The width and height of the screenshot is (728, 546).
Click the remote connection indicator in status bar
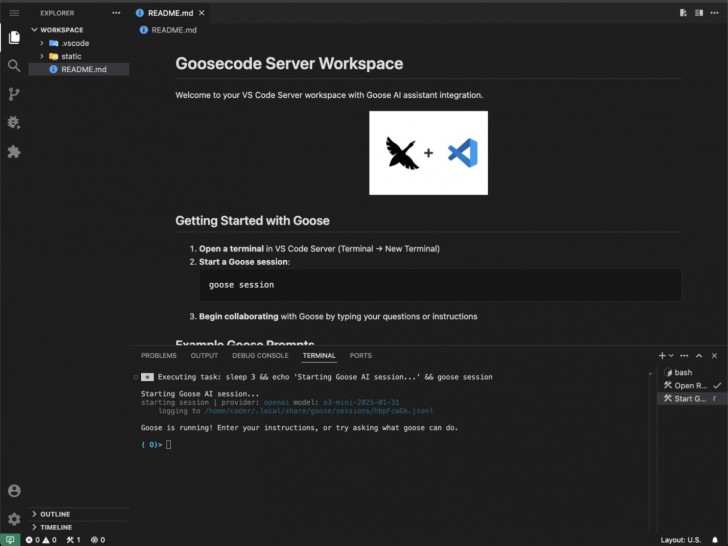click(x=10, y=540)
